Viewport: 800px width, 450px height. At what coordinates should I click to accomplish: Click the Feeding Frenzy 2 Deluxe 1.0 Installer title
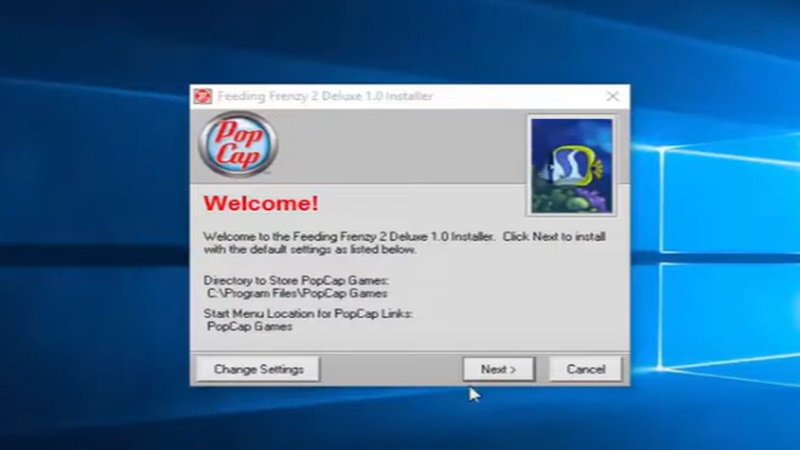click(325, 96)
